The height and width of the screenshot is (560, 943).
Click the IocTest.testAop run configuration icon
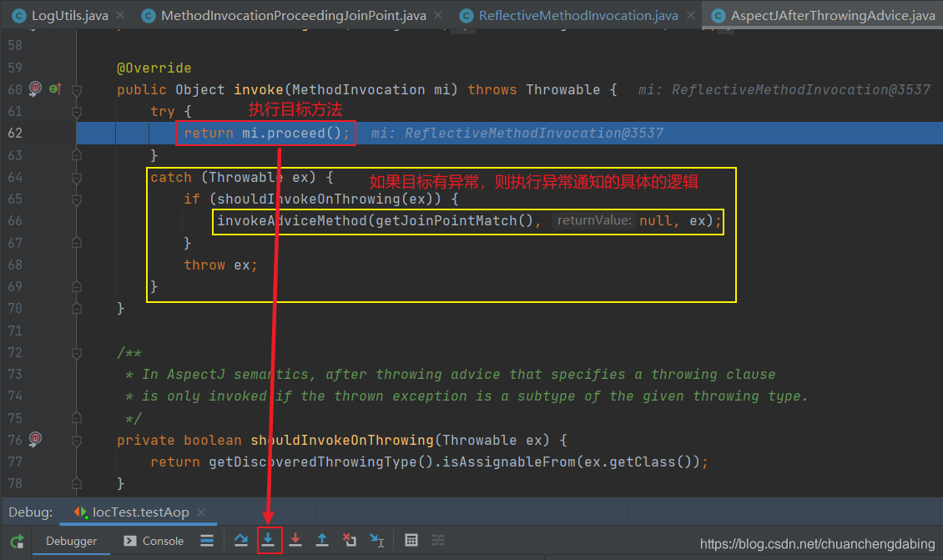tap(81, 512)
